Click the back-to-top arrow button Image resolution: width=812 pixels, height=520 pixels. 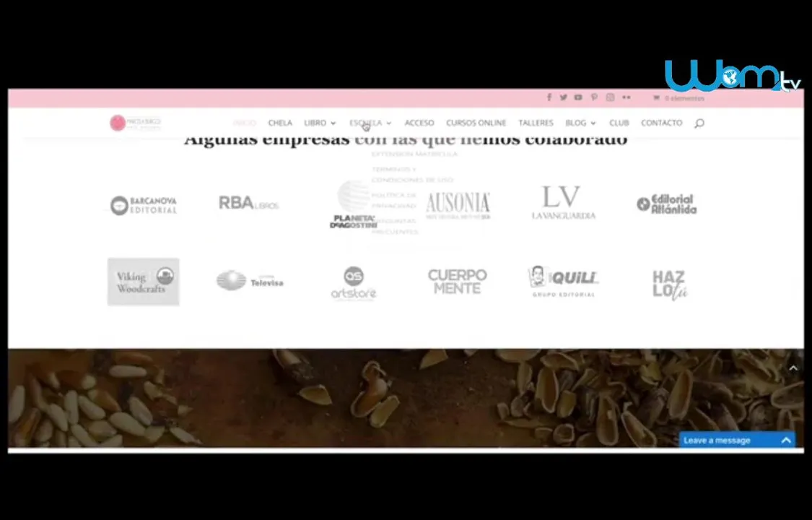click(x=793, y=368)
